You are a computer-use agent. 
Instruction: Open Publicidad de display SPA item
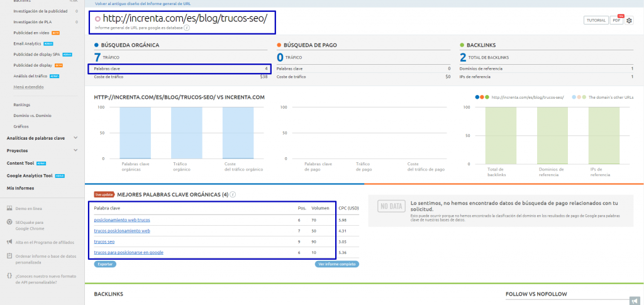click(36, 54)
